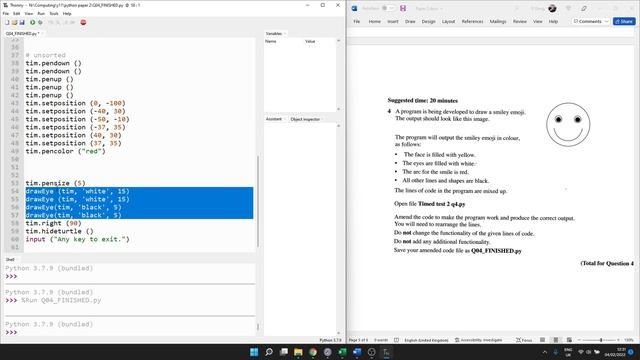Open the Layout ribbon tab in Word
The image size is (640, 360).
pyautogui.click(x=448, y=21)
